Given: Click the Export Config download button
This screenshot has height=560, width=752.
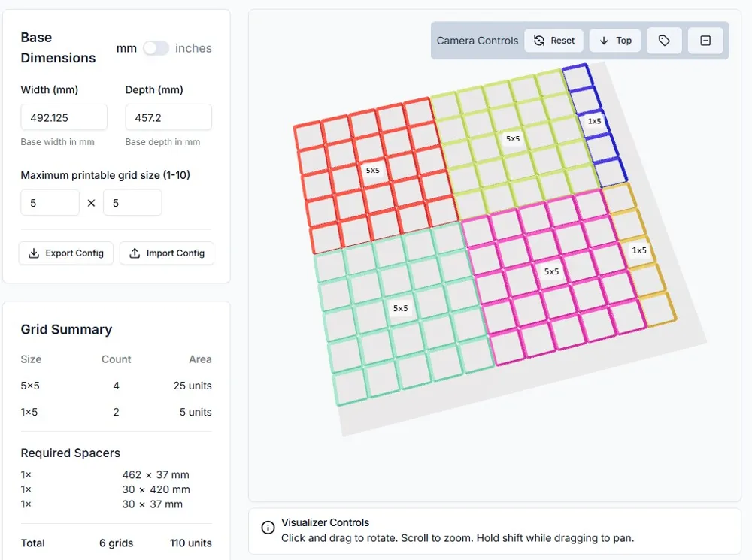Looking at the screenshot, I should tap(66, 253).
